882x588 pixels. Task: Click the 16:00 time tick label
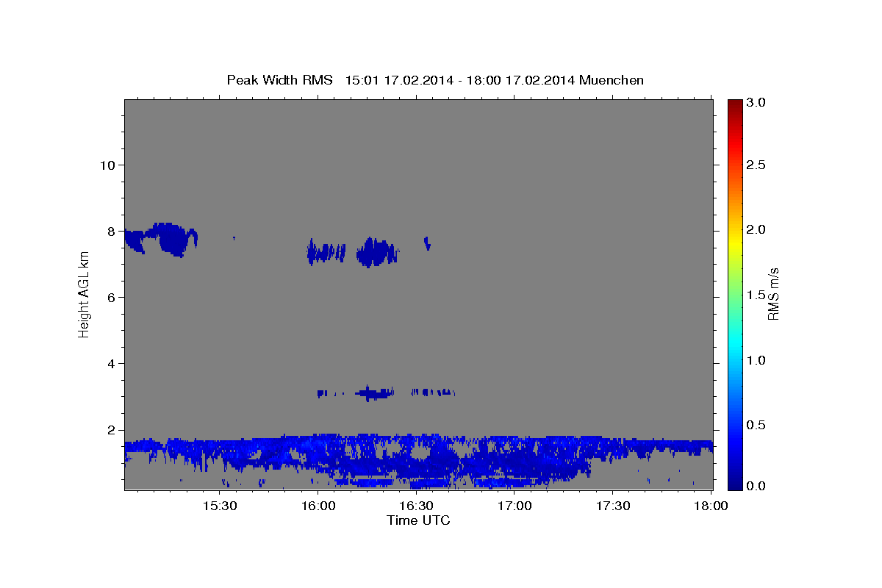(x=318, y=506)
